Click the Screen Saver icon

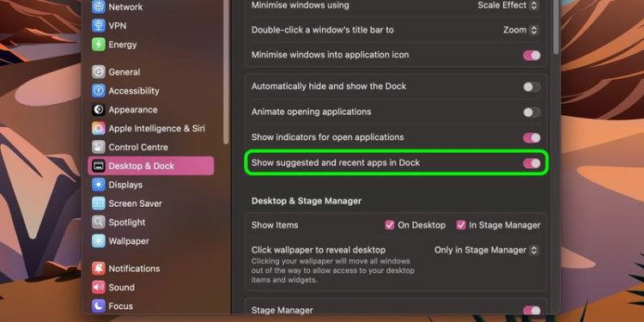pyautogui.click(x=99, y=204)
